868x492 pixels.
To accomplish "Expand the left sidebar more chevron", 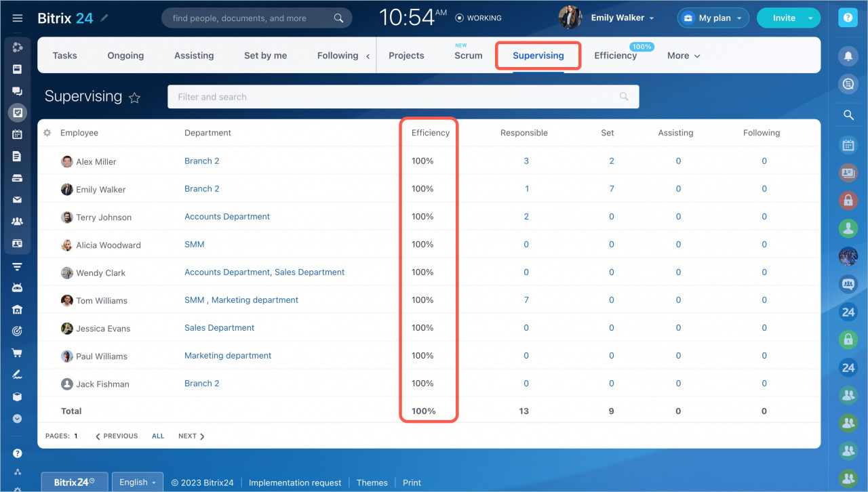I will click(x=18, y=419).
